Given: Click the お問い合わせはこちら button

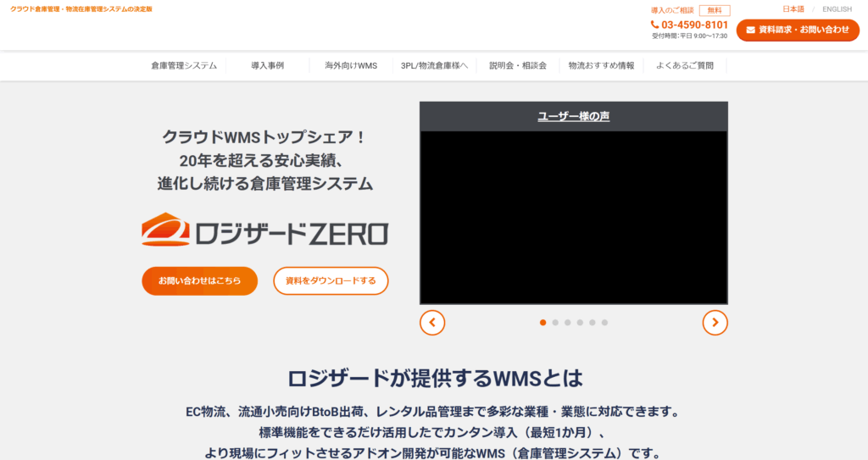Looking at the screenshot, I should coord(200,280).
